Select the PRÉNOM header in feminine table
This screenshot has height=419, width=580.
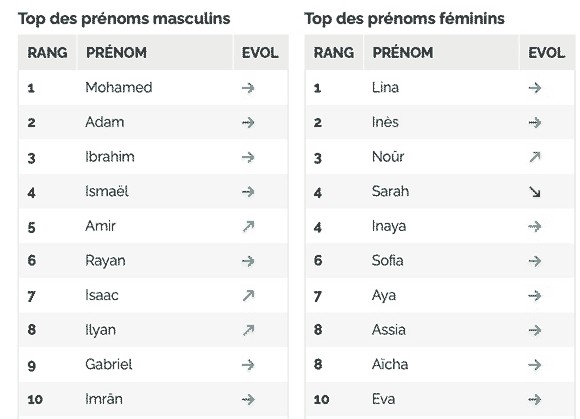[x=402, y=53]
